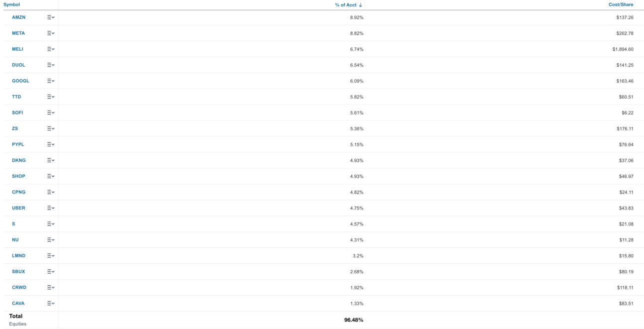Viewport: 644px width, 329px height.
Task: Open the DKNG ticker link
Action: coord(19,160)
